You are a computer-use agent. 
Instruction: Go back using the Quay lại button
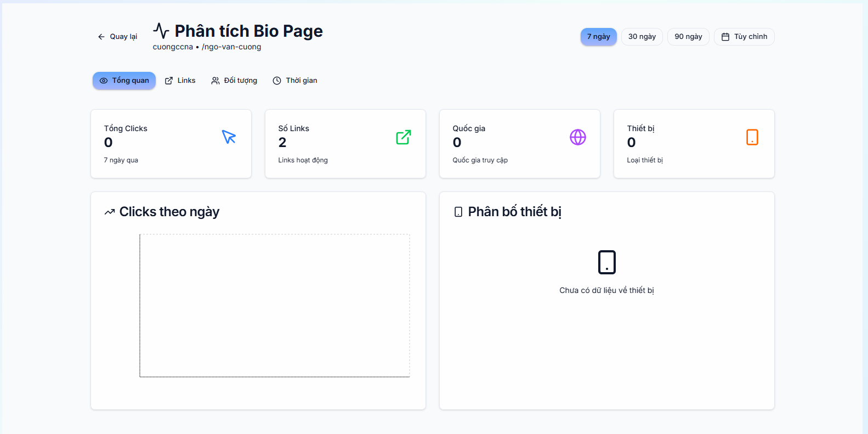[x=117, y=37]
